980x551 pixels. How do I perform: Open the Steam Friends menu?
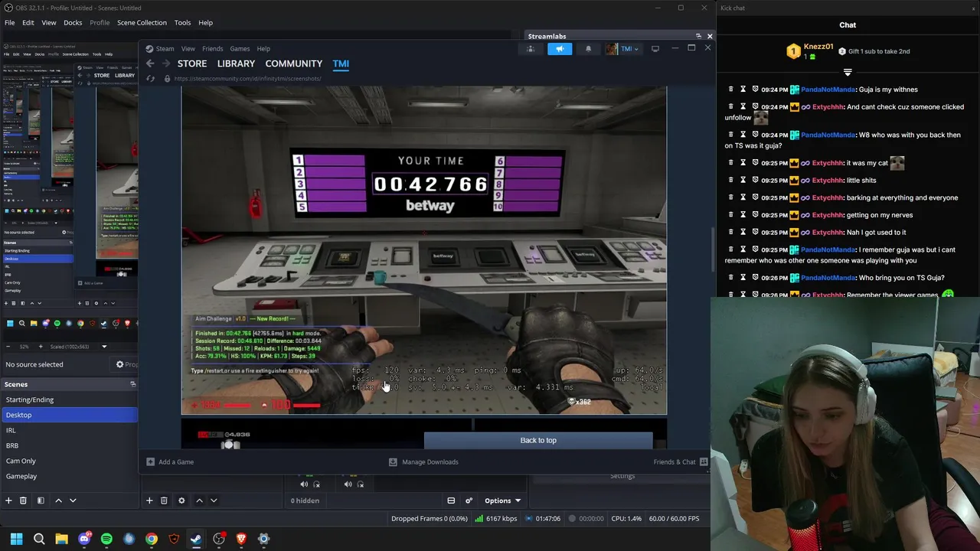[212, 49]
